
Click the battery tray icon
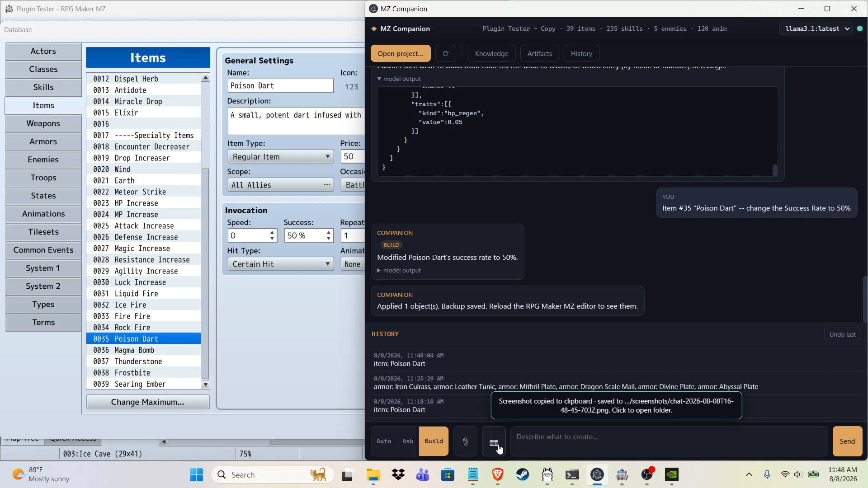814,474
